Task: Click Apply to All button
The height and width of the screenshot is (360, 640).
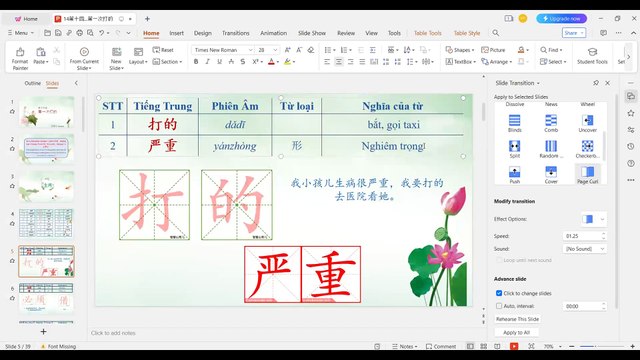Action: tap(516, 332)
